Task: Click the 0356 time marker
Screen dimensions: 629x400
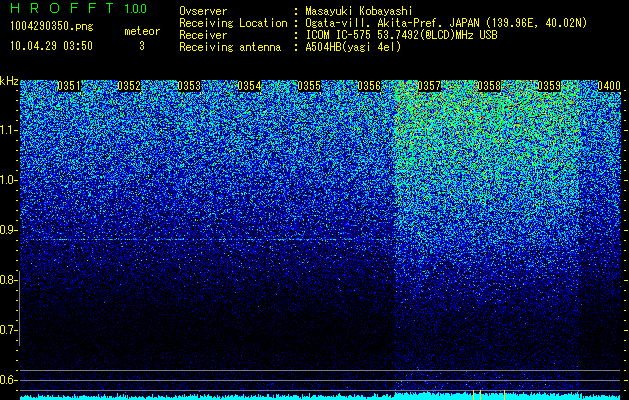Action: (x=369, y=86)
